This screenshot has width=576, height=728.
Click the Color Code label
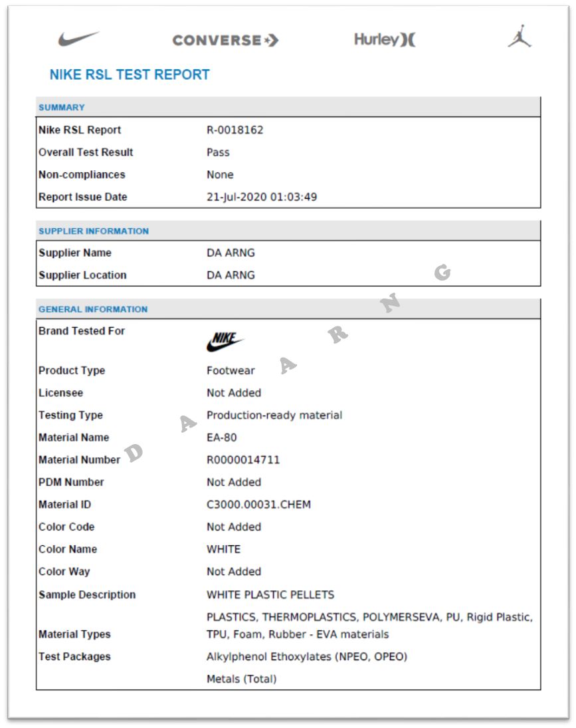(x=66, y=527)
